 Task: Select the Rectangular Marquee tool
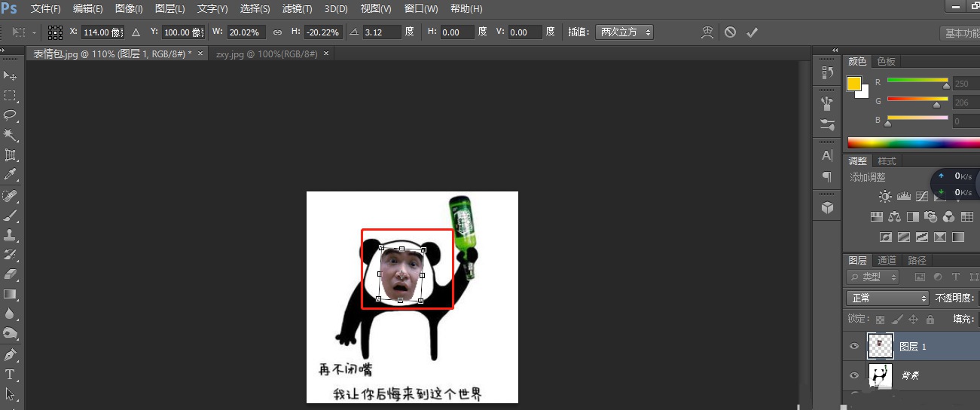(x=11, y=96)
